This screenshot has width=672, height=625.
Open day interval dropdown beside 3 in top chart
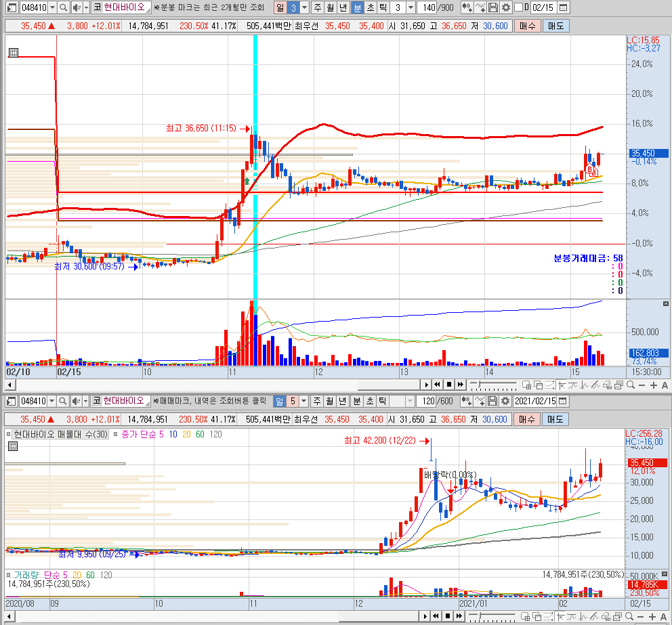[304, 7]
